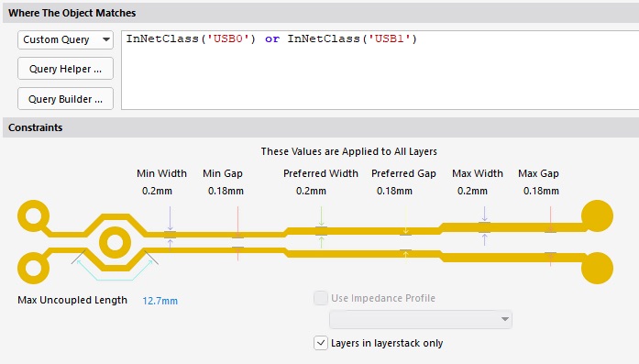Click the Constraints section header

36,127
